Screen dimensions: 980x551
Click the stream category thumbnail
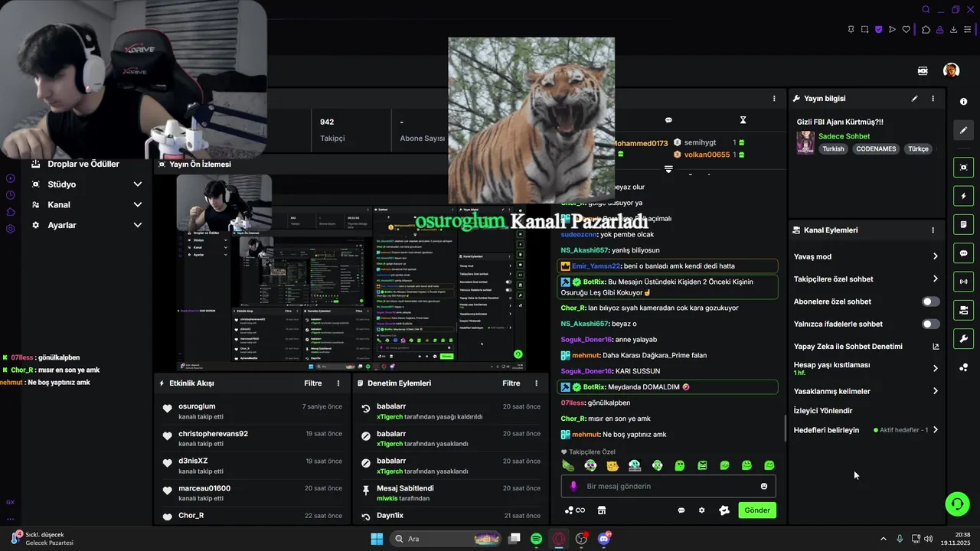(x=805, y=142)
